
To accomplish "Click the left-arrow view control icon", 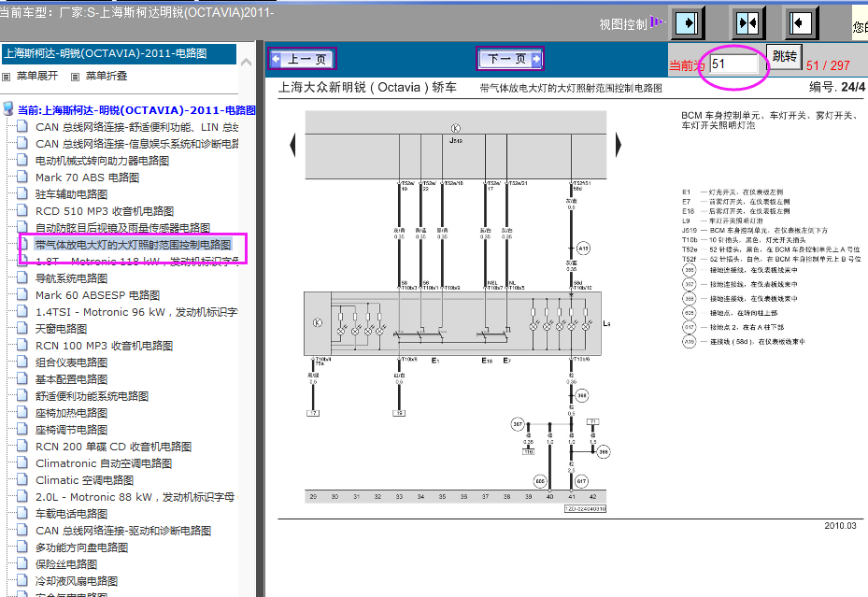I will pyautogui.click(x=801, y=23).
